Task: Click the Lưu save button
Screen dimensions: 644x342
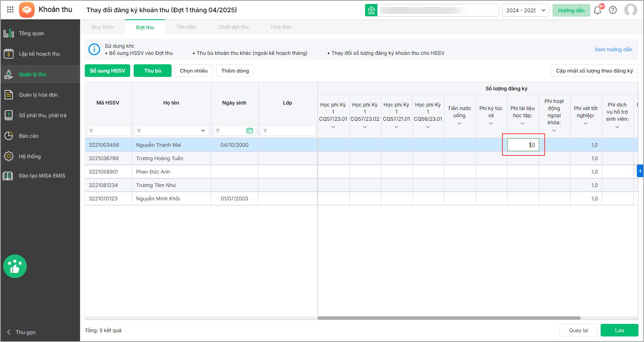Action: 619,330
